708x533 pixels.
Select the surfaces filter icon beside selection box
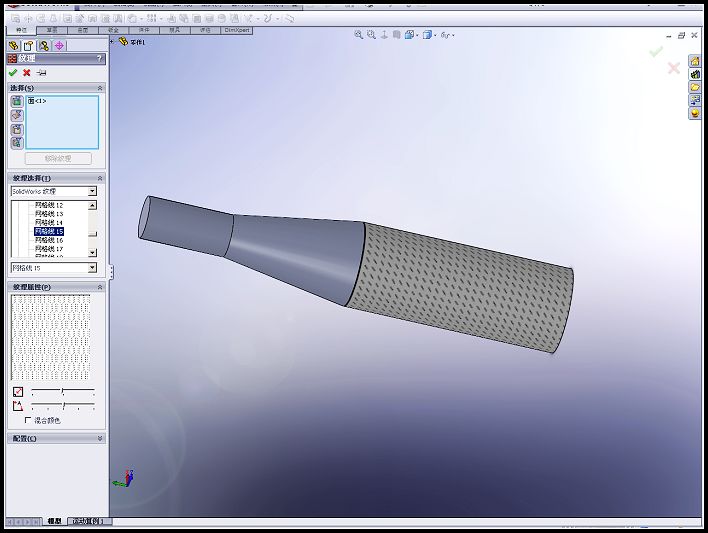click(17, 115)
